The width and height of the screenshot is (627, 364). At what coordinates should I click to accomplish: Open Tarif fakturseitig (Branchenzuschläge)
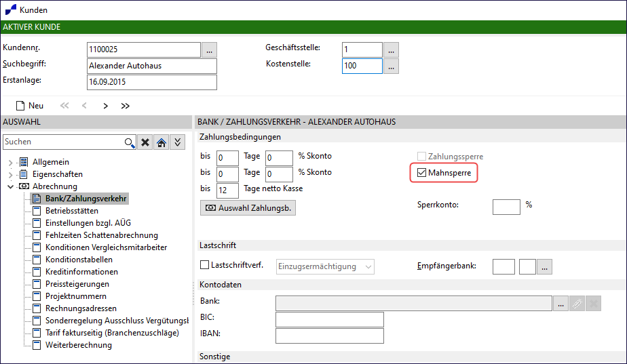[112, 333]
